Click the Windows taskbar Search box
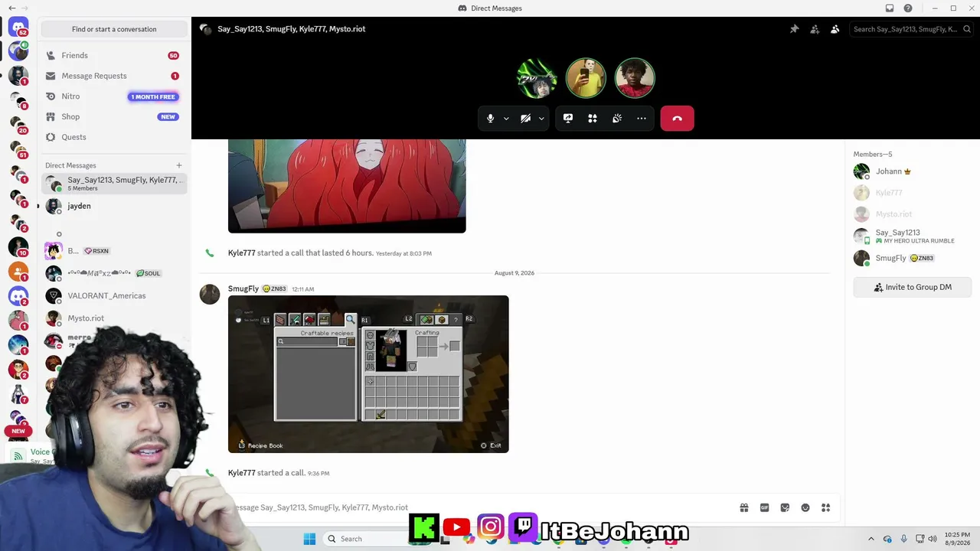This screenshot has width=980, height=551. click(x=365, y=539)
